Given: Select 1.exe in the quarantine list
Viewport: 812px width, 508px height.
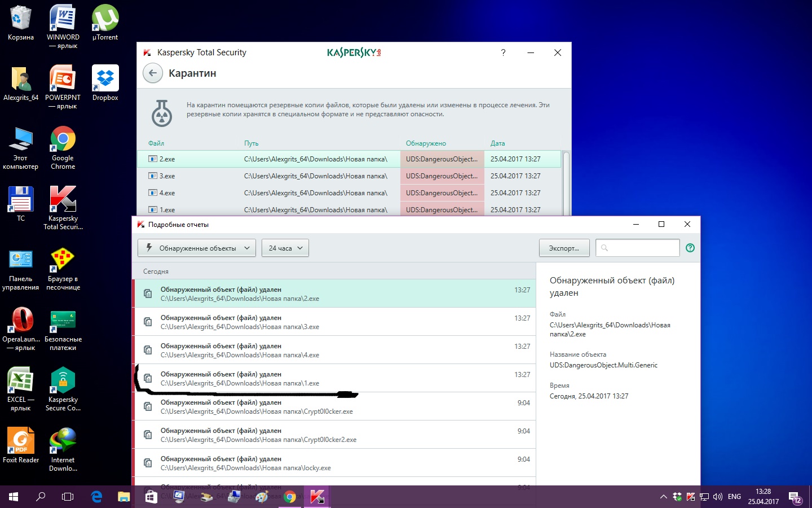Looking at the screenshot, I should [x=349, y=209].
